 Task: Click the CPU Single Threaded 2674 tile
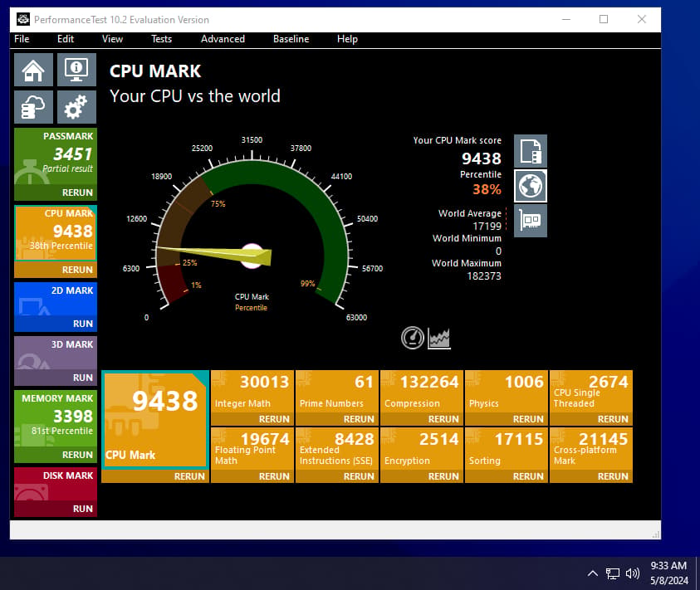click(x=591, y=392)
